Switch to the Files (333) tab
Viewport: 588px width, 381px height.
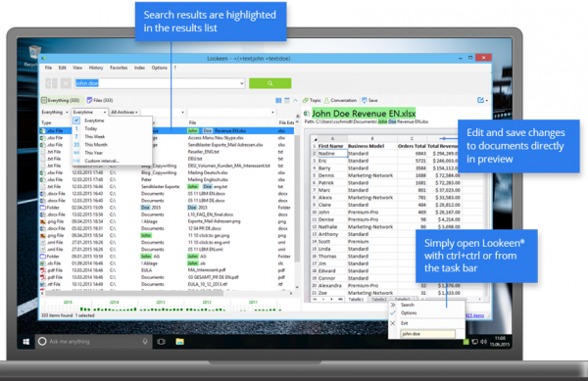100,101
